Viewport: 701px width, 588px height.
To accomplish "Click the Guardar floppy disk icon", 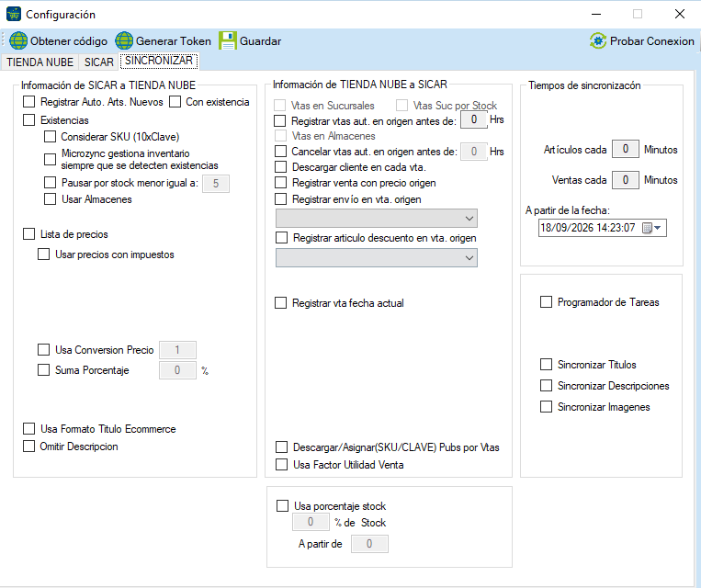I will [x=228, y=40].
